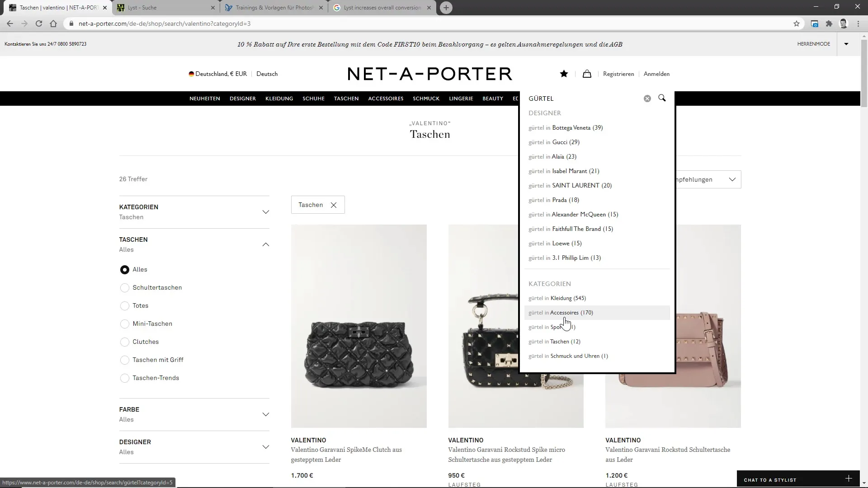Open the Herrenmode dropdown arrow
Viewport: 868px width, 488px height.
pos(846,44)
